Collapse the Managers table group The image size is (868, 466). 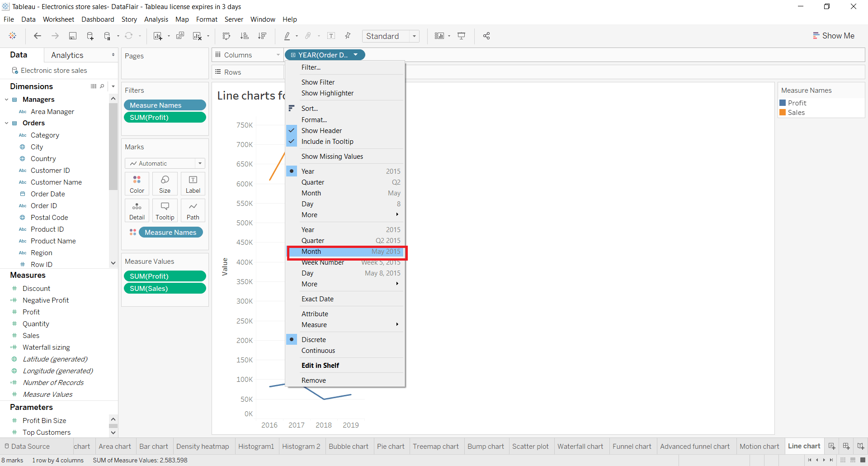click(6, 99)
